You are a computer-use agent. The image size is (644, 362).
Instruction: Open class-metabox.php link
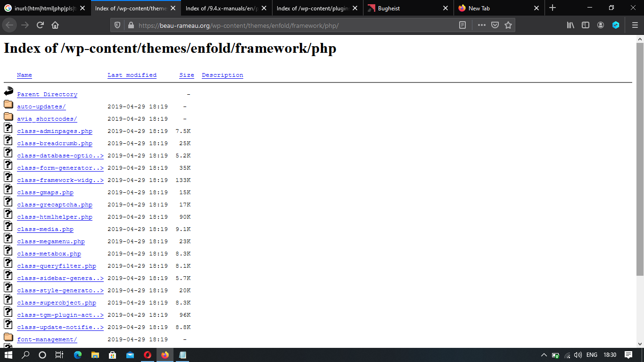[x=49, y=254]
